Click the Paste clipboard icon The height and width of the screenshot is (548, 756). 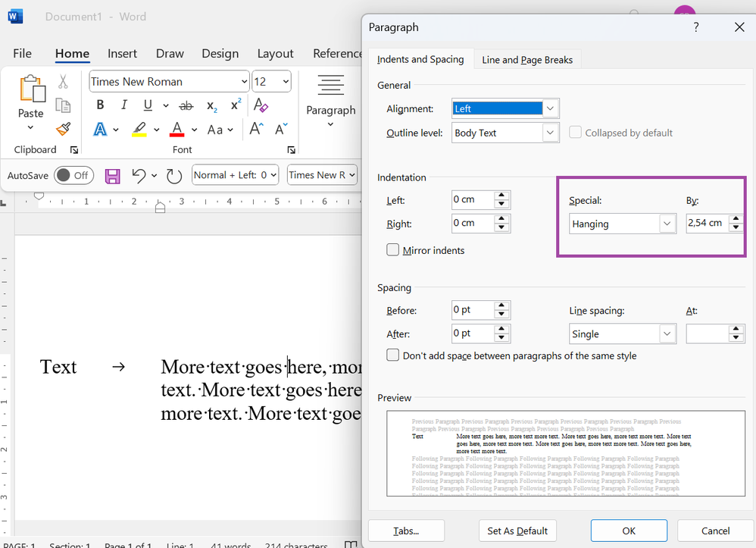click(x=31, y=89)
